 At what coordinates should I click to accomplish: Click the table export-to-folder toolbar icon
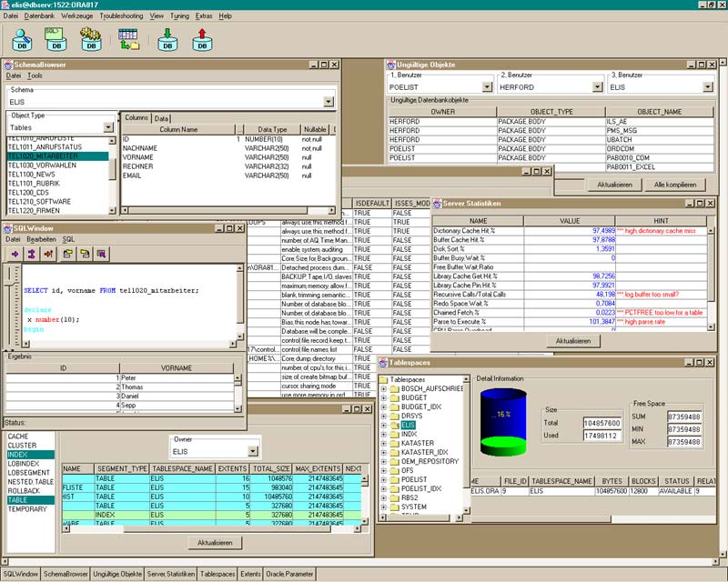pyautogui.click(x=128, y=39)
